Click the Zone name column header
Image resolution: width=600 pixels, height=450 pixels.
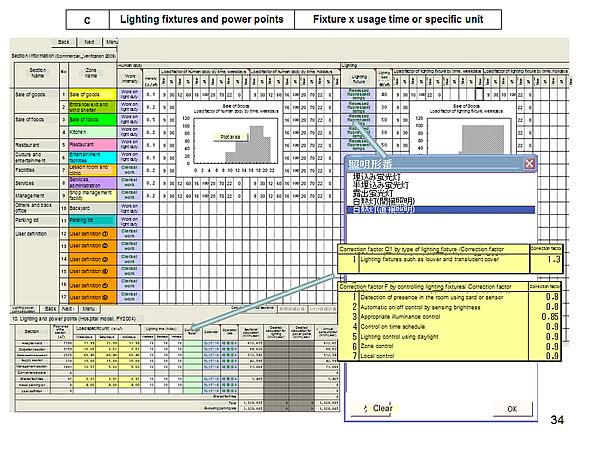tap(92, 74)
